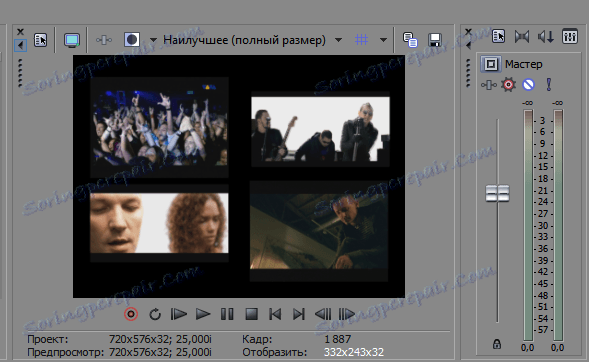Close the video preview panel

point(21,32)
